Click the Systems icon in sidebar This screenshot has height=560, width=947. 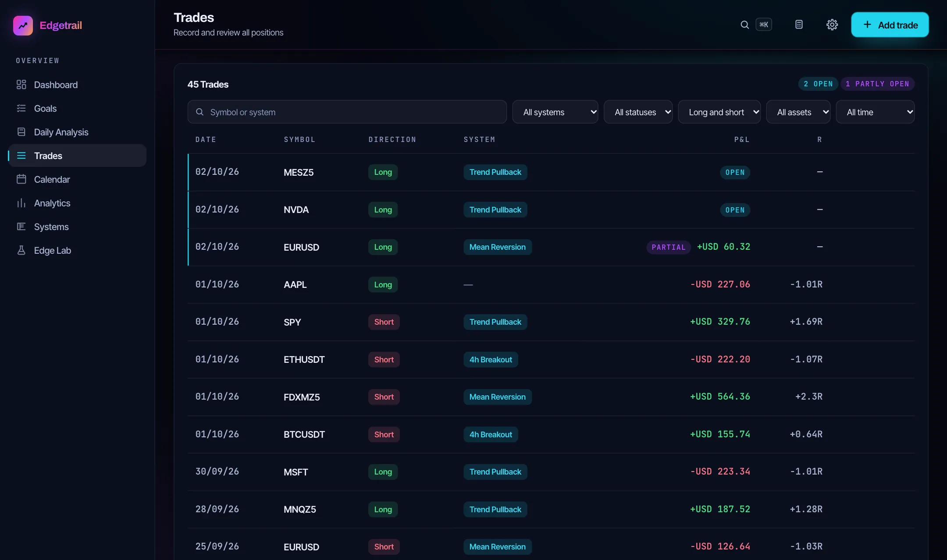tap(21, 227)
